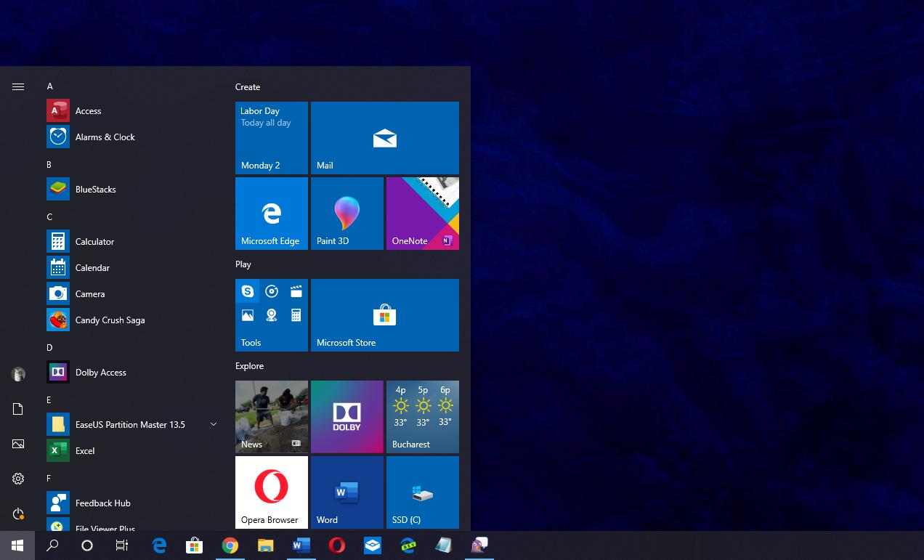The width and height of the screenshot is (924, 560).
Task: Open the Mail tile
Action: [385, 138]
